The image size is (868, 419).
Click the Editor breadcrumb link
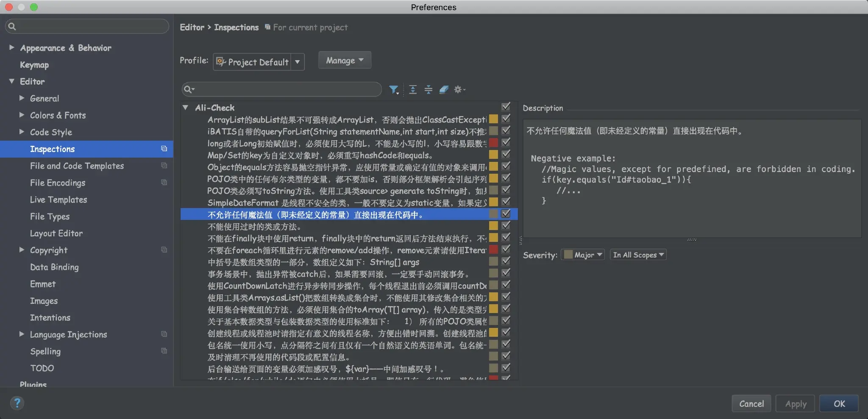point(192,27)
